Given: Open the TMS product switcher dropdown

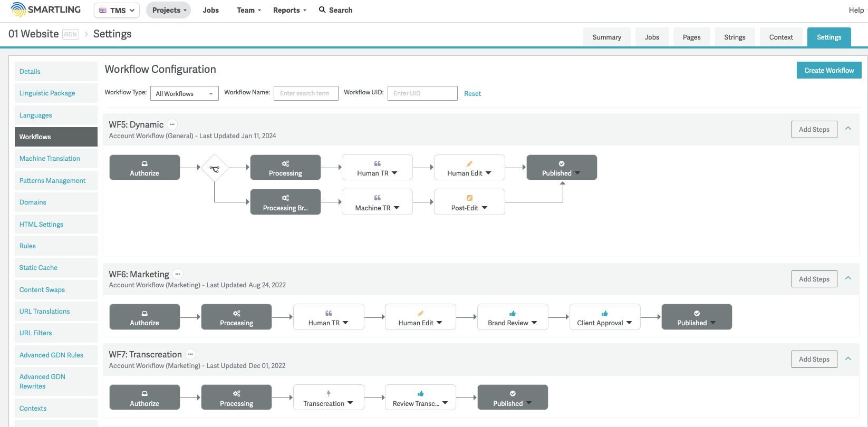Looking at the screenshot, I should tap(117, 11).
